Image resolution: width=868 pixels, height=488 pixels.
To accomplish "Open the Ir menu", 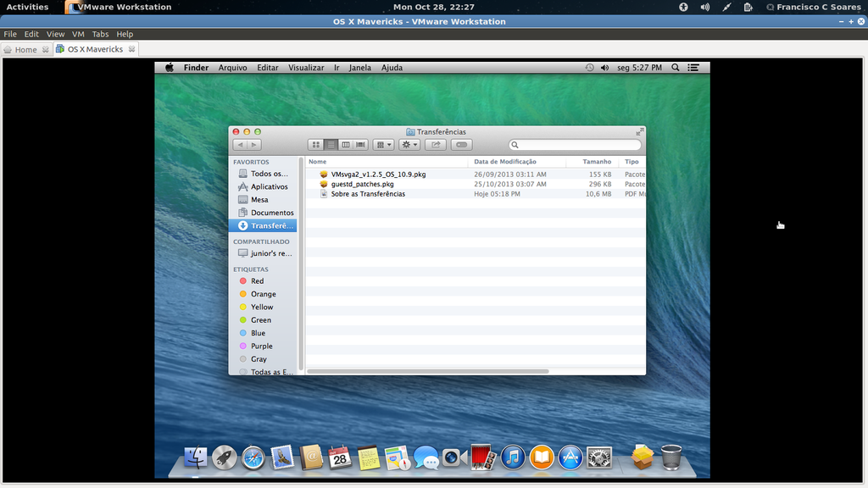I will (337, 68).
